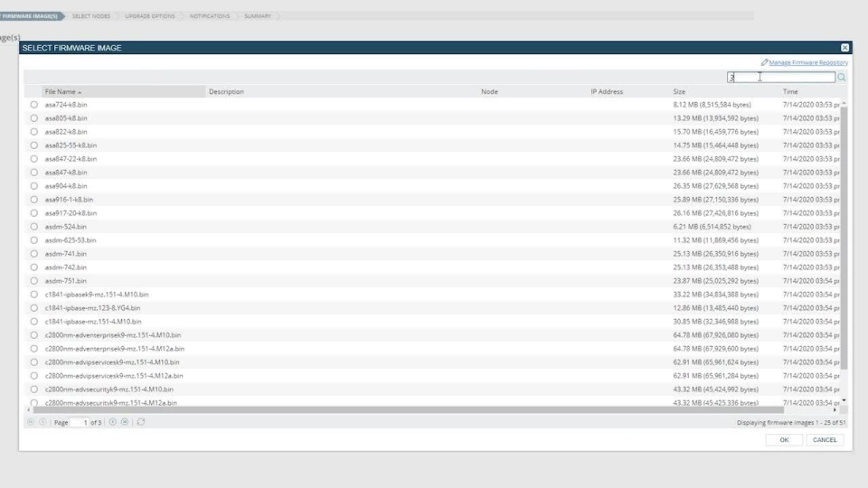Click the OK button
Screen dimensions: 868x488
click(x=784, y=440)
